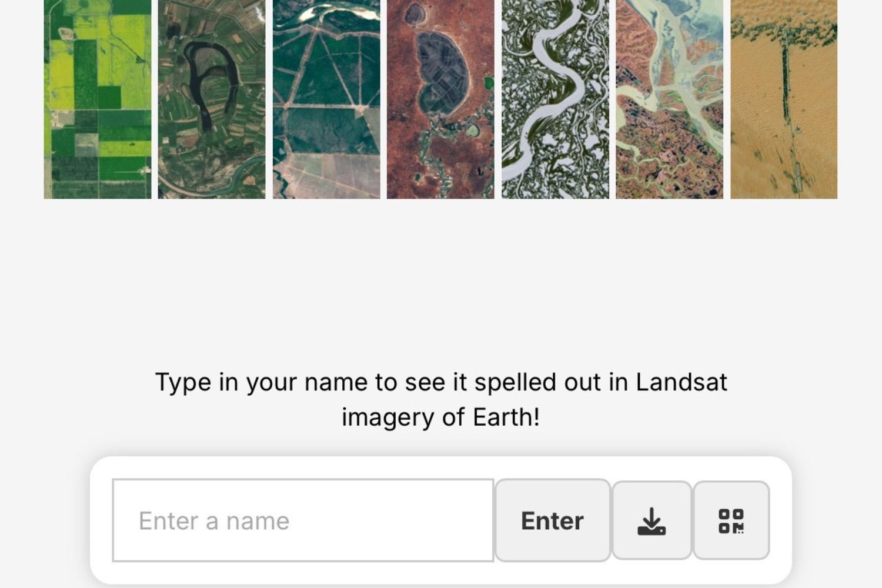
Task: Open the QR code button beside download
Action: 731,520
